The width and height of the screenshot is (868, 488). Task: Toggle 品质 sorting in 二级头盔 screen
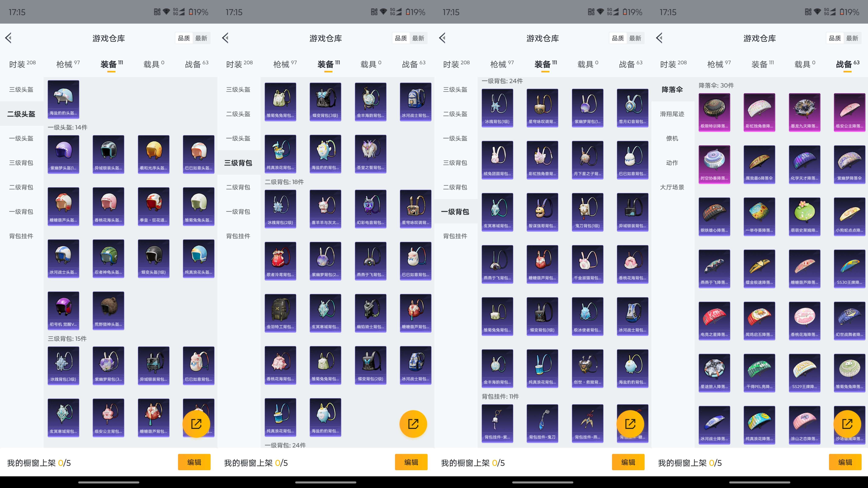184,38
